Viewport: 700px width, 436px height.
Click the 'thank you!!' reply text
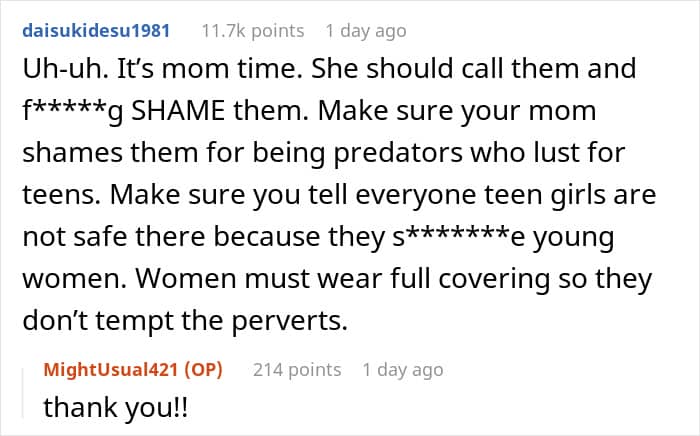coord(116,407)
